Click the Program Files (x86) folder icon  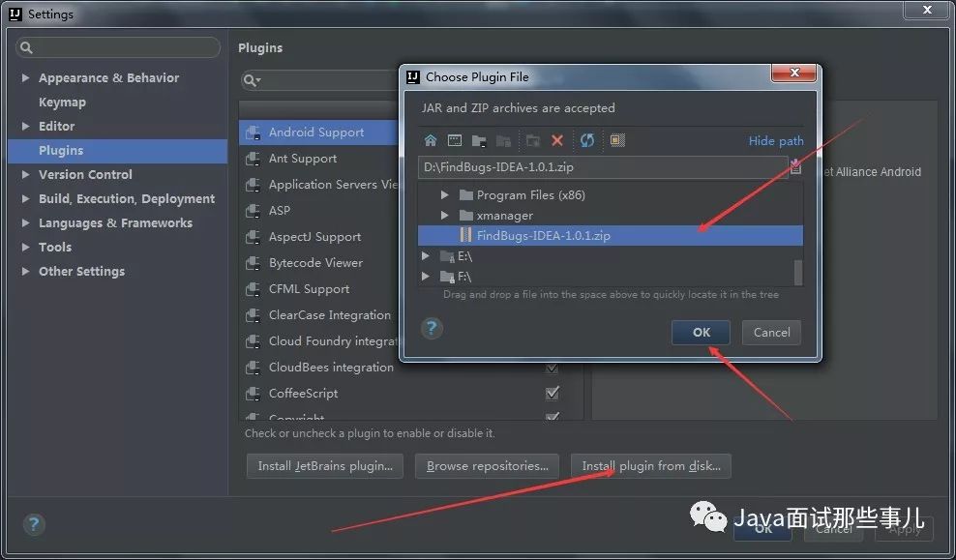[x=465, y=195]
